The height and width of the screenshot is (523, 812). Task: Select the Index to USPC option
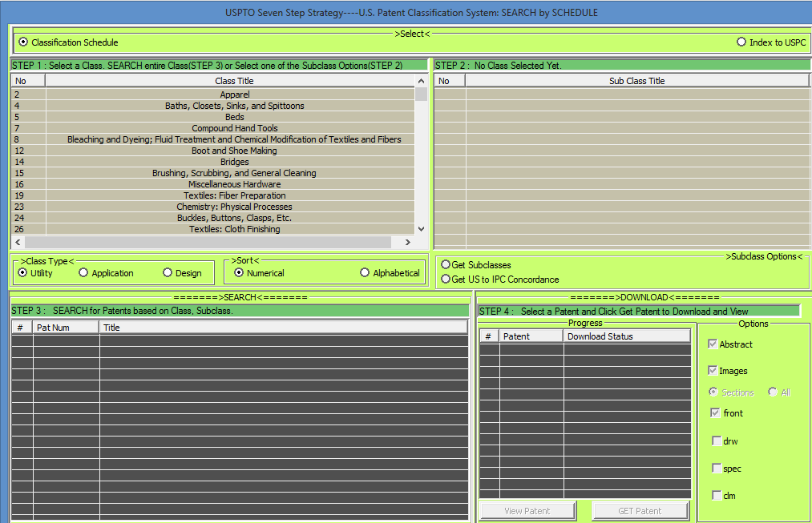[741, 42]
